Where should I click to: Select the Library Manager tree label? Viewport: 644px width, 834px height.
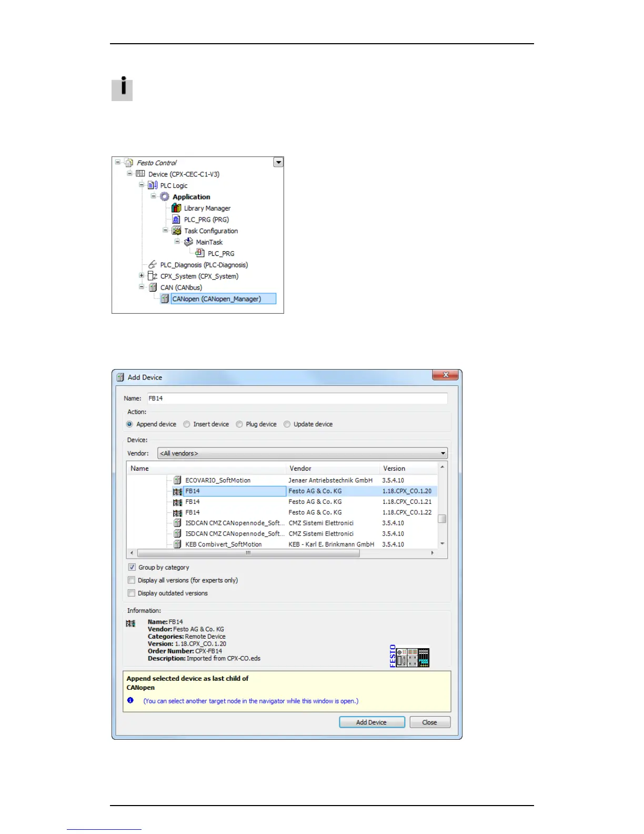pyautogui.click(x=207, y=208)
